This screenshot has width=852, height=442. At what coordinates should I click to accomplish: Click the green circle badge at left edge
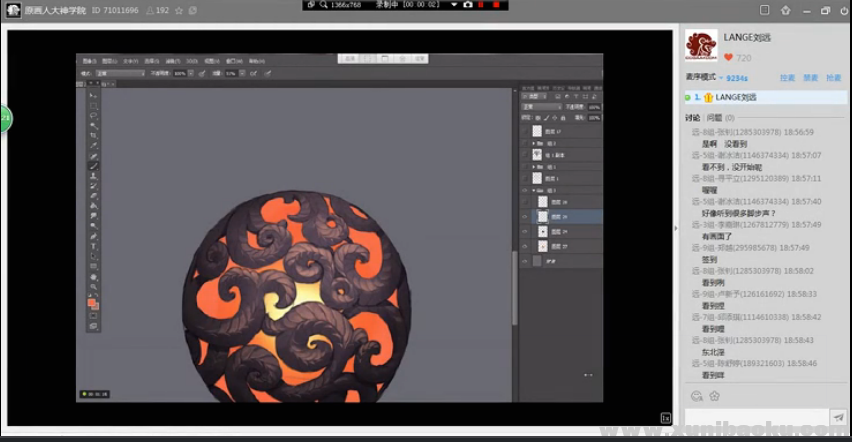(x=4, y=118)
